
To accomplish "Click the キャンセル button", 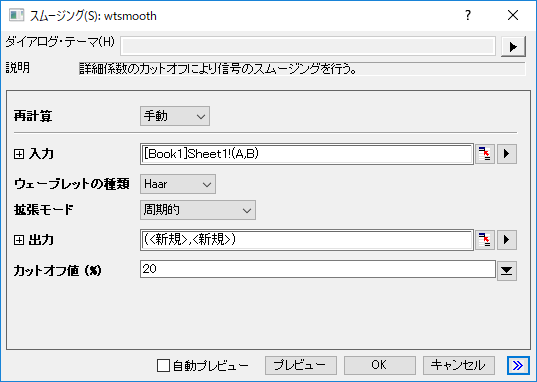I will pyautogui.click(x=459, y=366).
